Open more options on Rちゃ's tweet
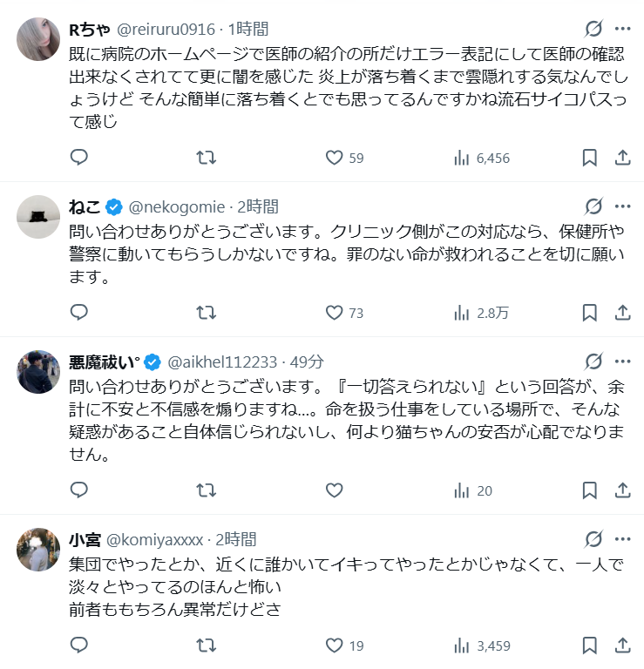Viewport: 644px width, 669px height. coord(623,28)
